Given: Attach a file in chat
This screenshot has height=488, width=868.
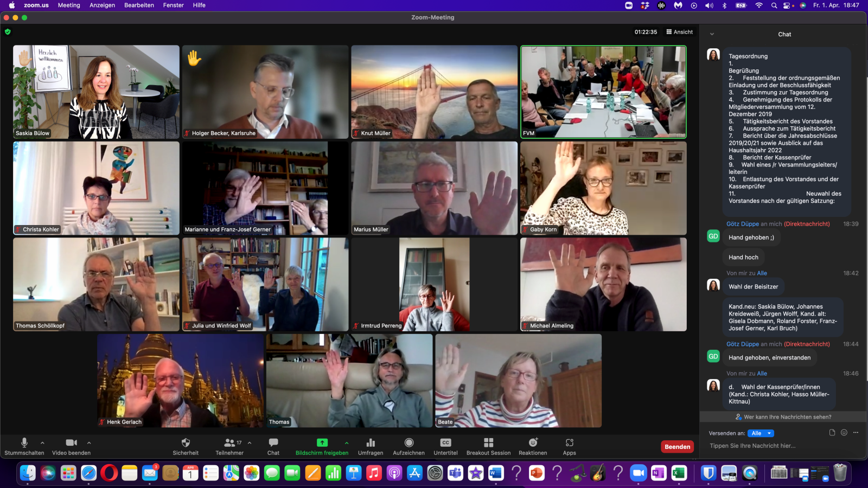Looking at the screenshot, I should 832,433.
